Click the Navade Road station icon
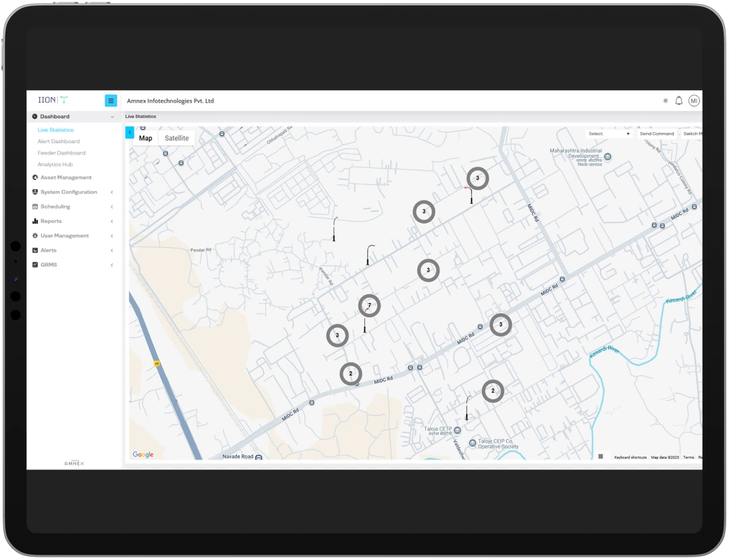 pos(259,457)
